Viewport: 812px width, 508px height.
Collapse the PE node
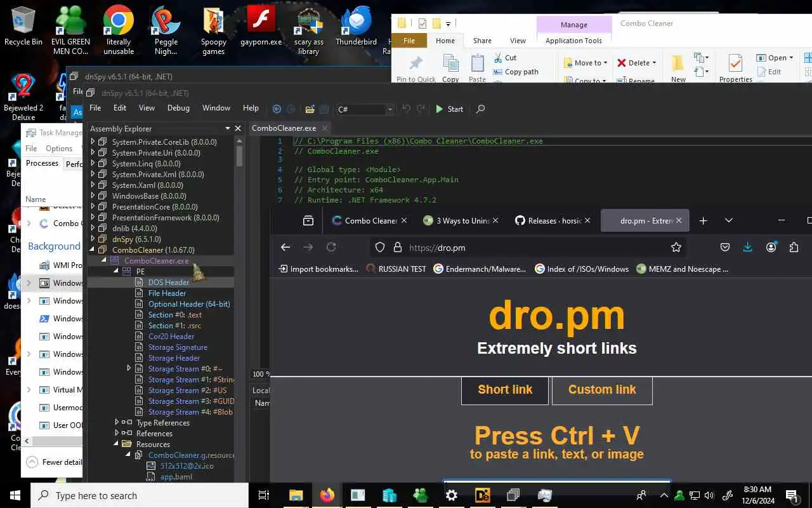coord(116,271)
